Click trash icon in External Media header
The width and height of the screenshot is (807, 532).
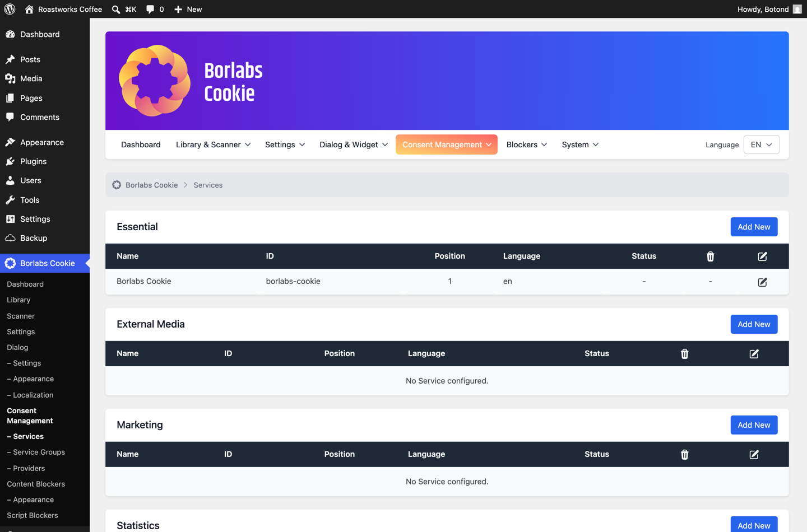(684, 353)
